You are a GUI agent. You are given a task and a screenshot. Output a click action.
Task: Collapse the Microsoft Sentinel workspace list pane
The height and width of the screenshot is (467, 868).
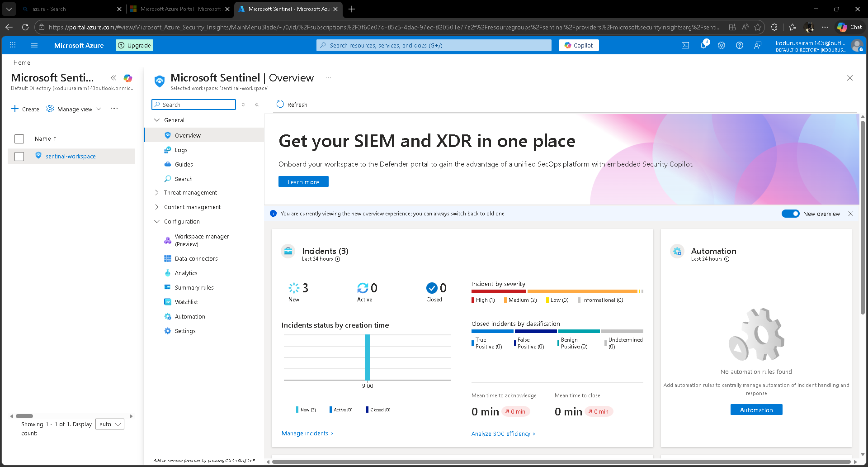113,78
